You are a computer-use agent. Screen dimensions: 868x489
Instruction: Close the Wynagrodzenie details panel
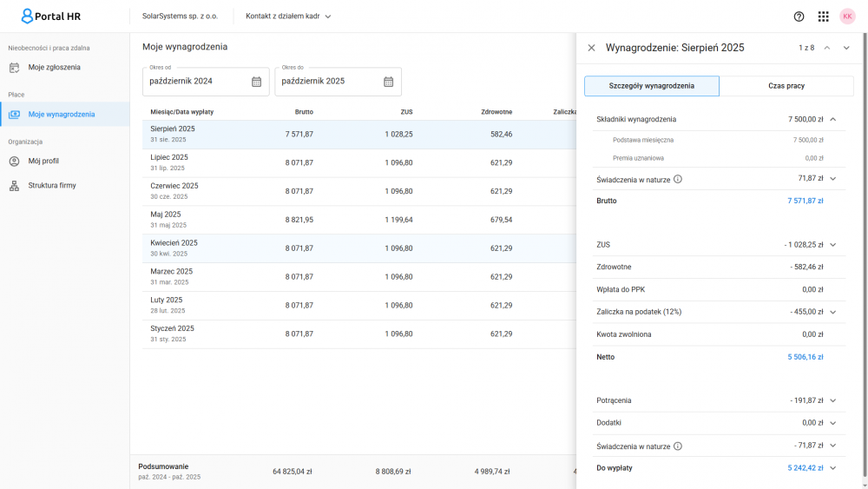click(592, 48)
